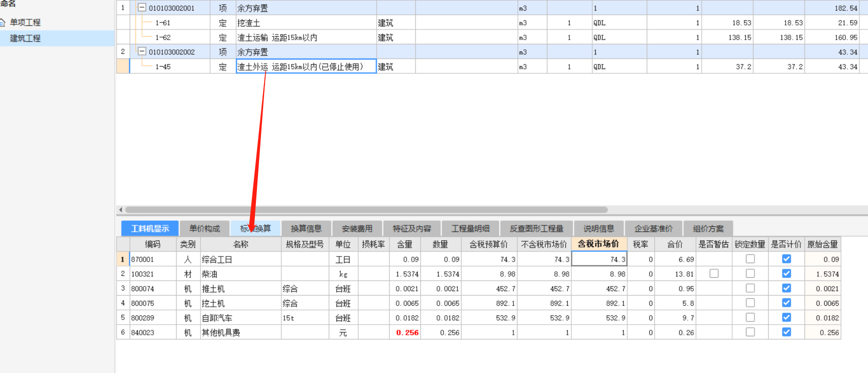Click the 原始含量 column header
Screen dimensions: 868x373
[x=823, y=244]
